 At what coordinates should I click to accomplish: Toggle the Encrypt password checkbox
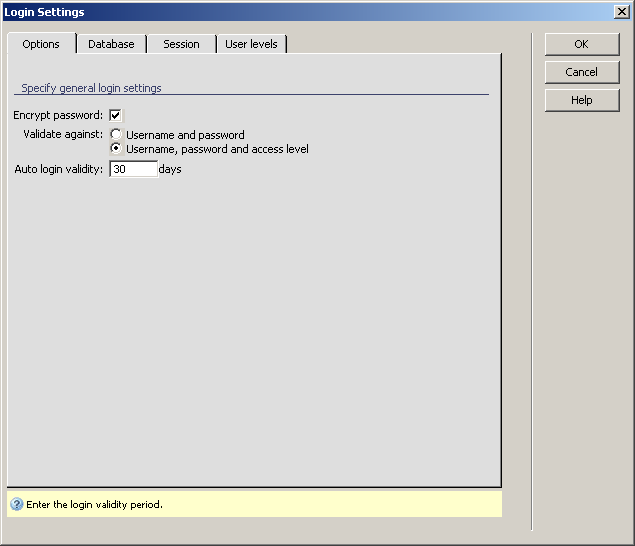116,115
